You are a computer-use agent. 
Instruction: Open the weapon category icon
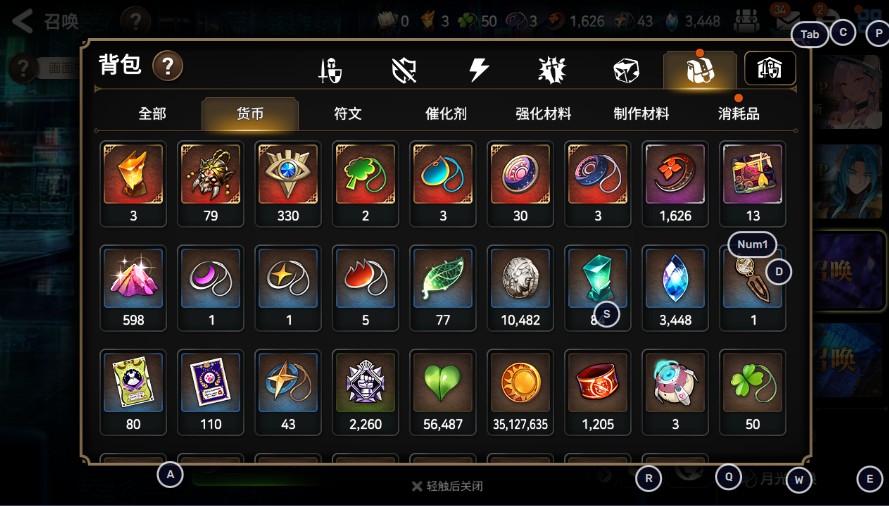pyautogui.click(x=330, y=70)
